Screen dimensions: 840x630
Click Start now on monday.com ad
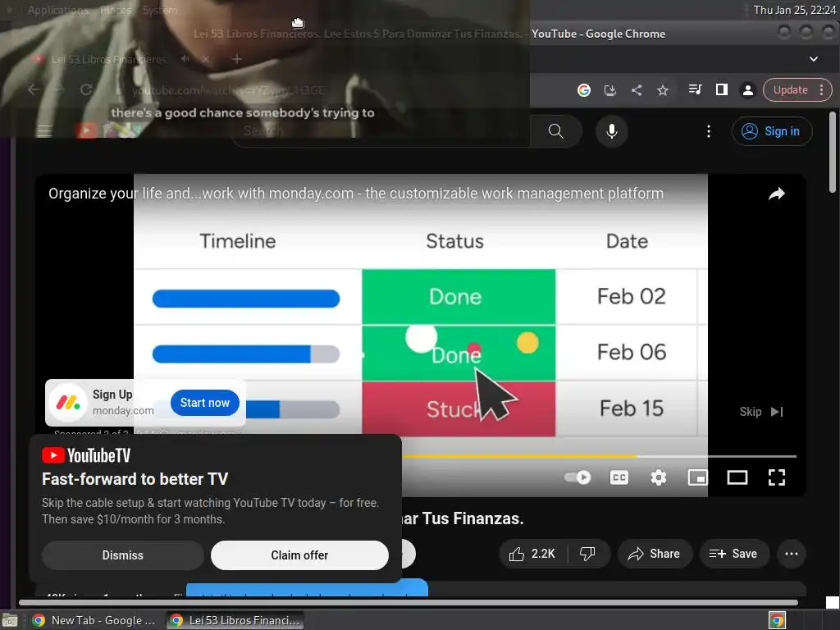204,402
